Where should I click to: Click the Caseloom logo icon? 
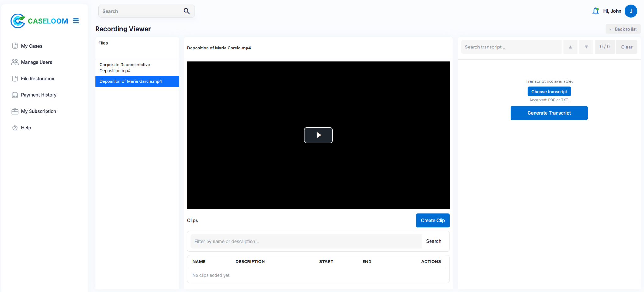point(18,21)
